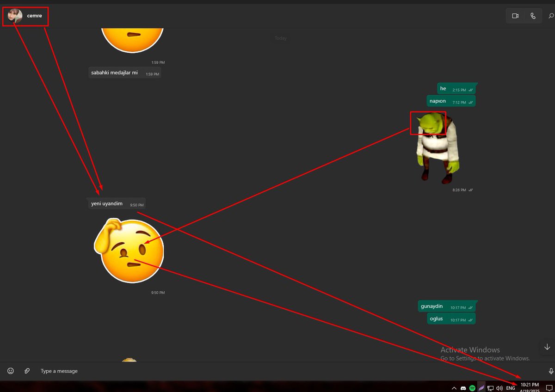
Task: Open the contact name cemre in the header
Action: [34, 16]
